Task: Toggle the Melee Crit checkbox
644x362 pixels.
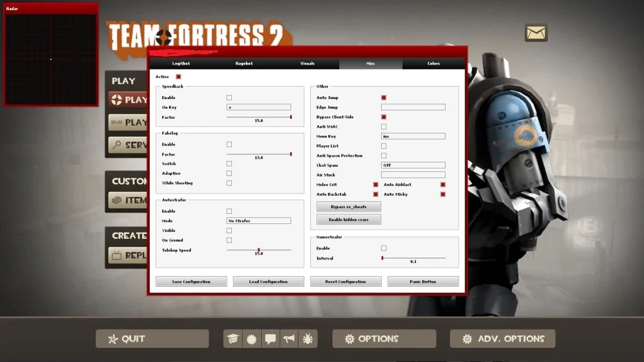Action: (x=375, y=184)
